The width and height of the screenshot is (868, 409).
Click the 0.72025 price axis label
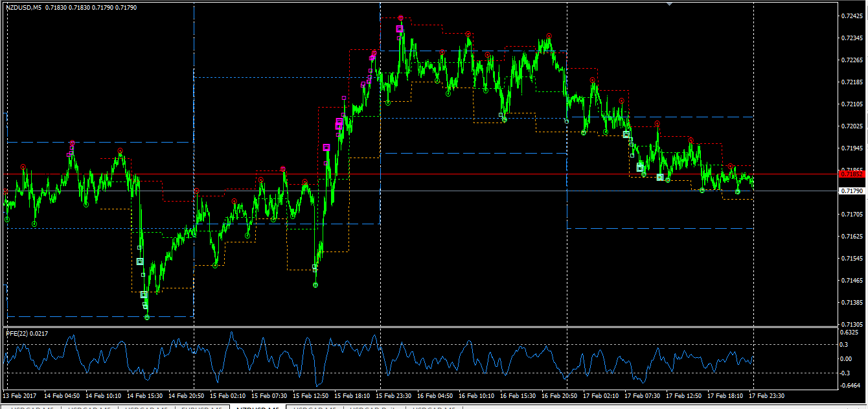[851, 126]
